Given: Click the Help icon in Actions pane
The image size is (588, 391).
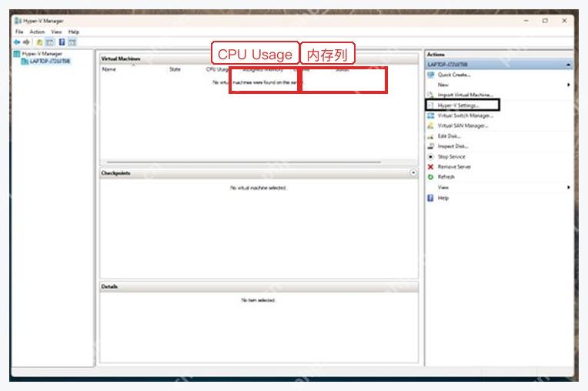Looking at the screenshot, I should tap(430, 198).
